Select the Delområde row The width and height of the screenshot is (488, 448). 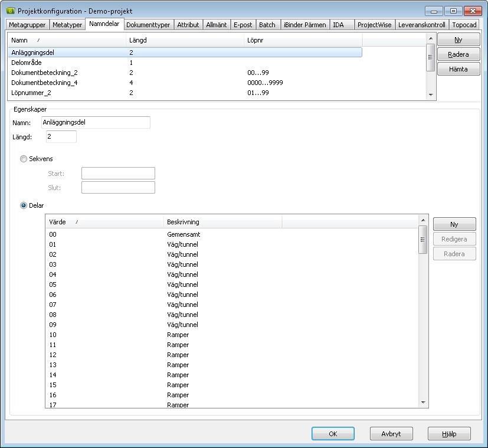click(185, 63)
